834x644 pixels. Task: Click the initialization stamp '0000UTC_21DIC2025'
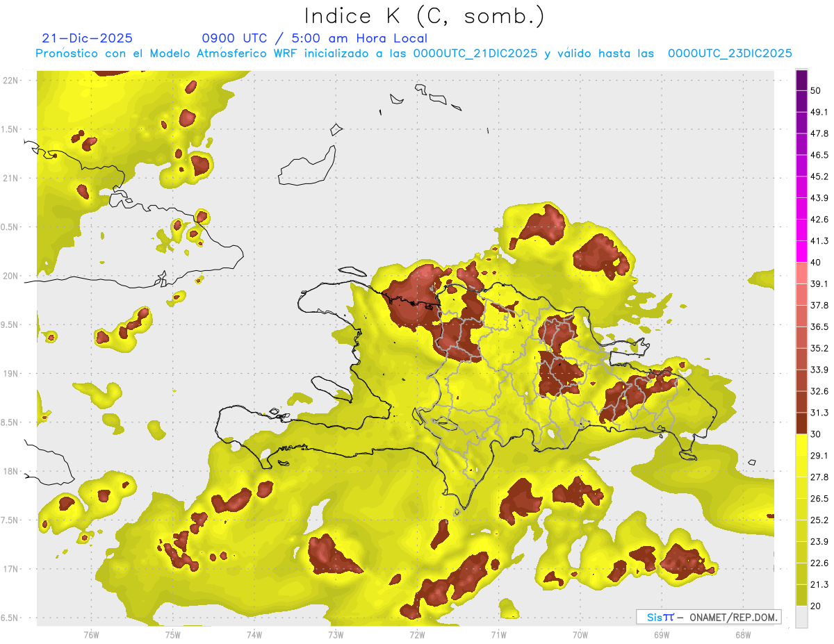coord(475,53)
